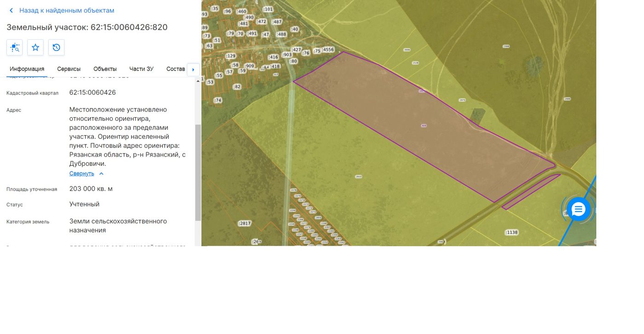Click parcel label 491 on the map

pos(252,34)
